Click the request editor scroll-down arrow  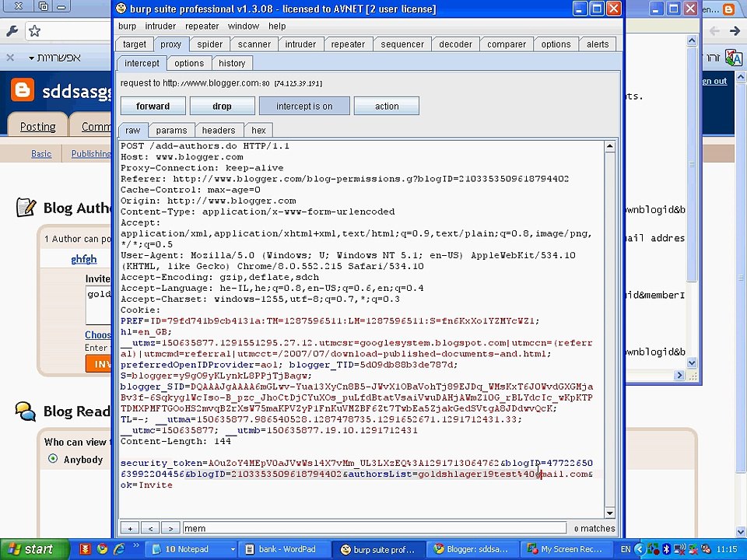pyautogui.click(x=610, y=513)
